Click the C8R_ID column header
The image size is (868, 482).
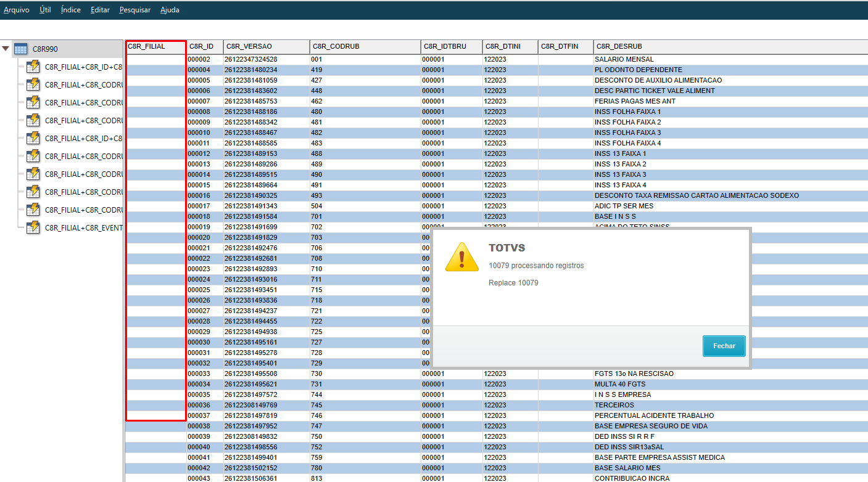205,46
